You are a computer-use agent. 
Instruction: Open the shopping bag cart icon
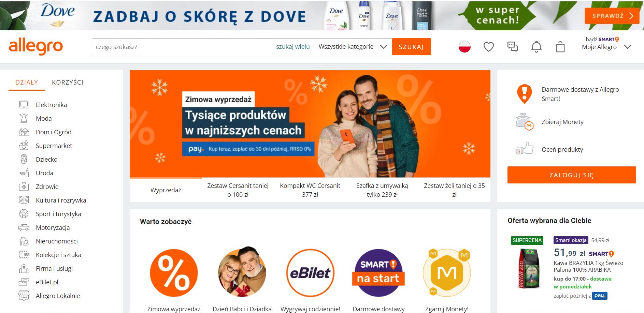click(560, 47)
